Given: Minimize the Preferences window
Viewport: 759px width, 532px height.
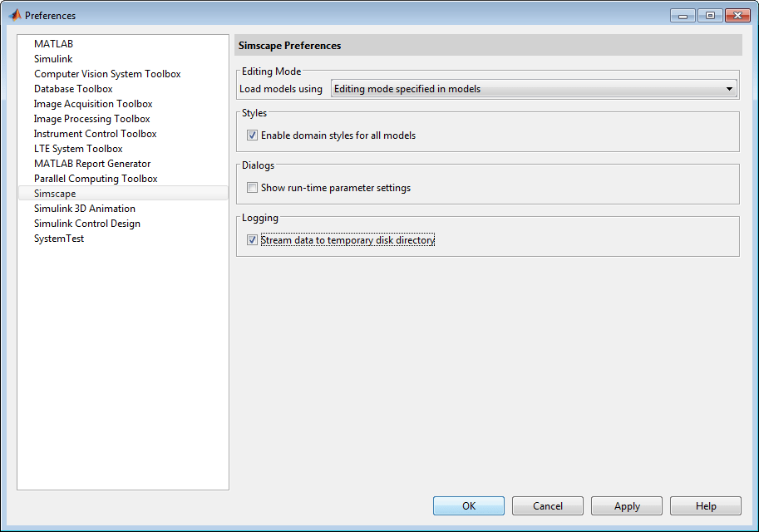Looking at the screenshot, I should (683, 16).
